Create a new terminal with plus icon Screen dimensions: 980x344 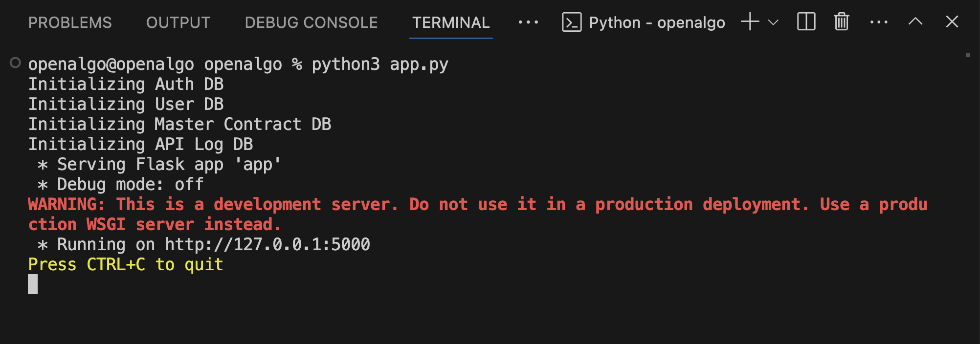click(x=750, y=22)
